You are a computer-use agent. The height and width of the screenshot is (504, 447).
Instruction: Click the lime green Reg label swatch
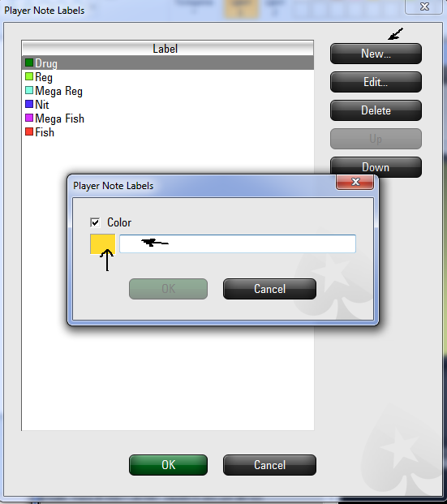(x=29, y=76)
